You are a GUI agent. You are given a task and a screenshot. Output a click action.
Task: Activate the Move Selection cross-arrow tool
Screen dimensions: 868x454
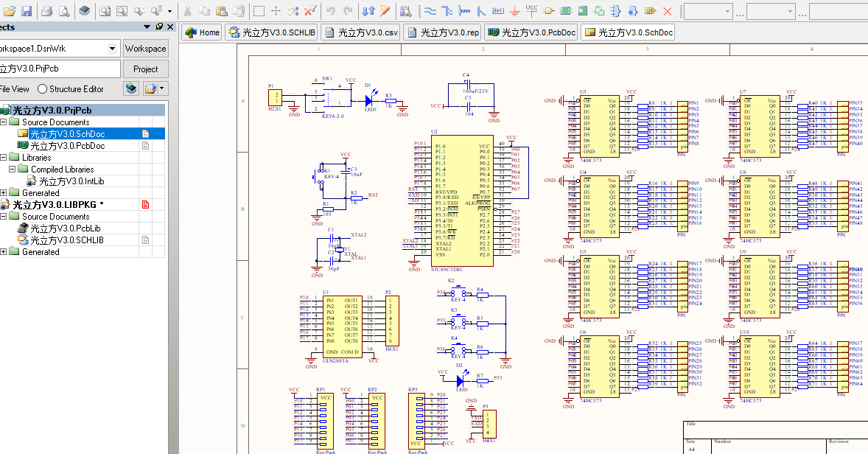[276, 10]
